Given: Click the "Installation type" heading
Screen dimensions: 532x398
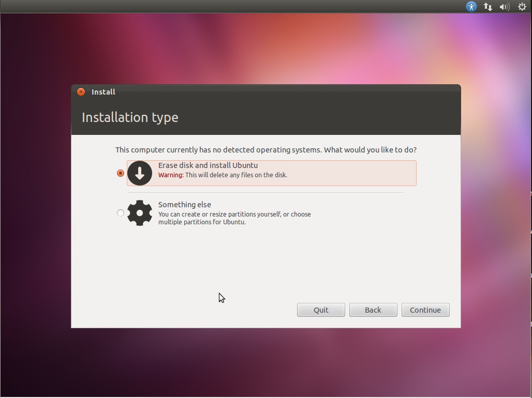Looking at the screenshot, I should coord(130,117).
